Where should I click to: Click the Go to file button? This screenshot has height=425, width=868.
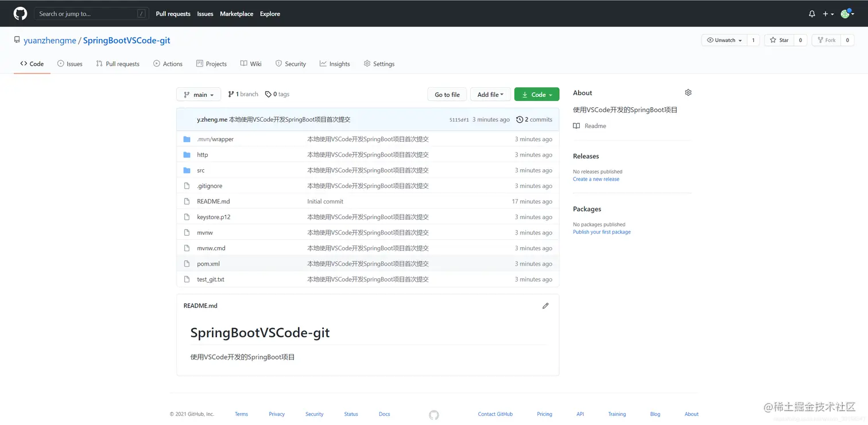(447, 95)
